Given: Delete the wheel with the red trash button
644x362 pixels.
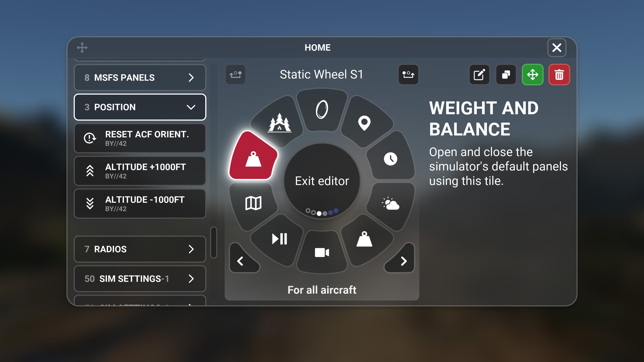Looking at the screenshot, I should coord(559,75).
